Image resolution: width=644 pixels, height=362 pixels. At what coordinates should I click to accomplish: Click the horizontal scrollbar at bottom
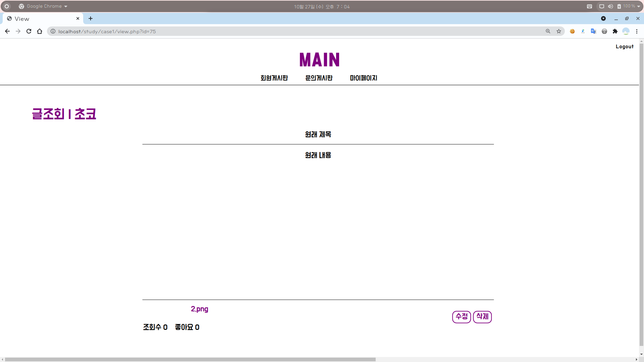[x=190, y=359]
